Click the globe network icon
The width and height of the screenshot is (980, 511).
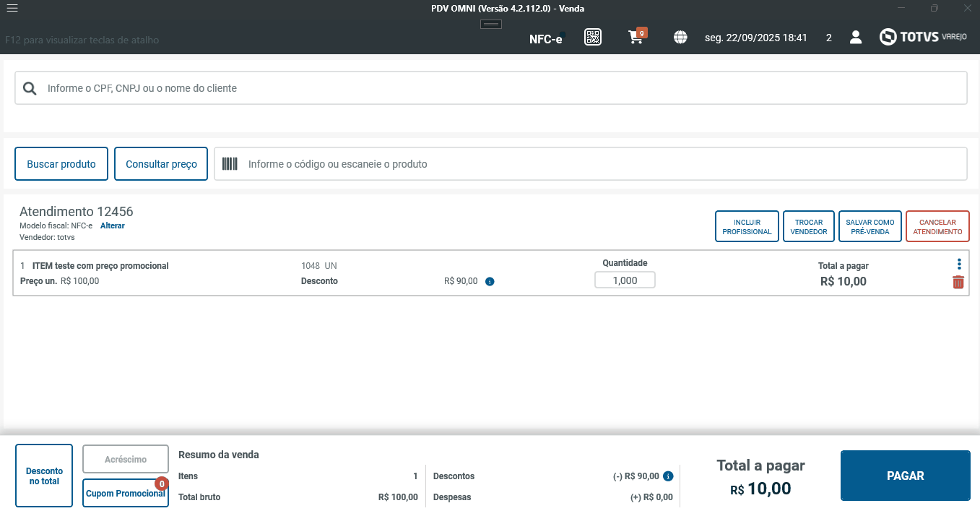(680, 38)
